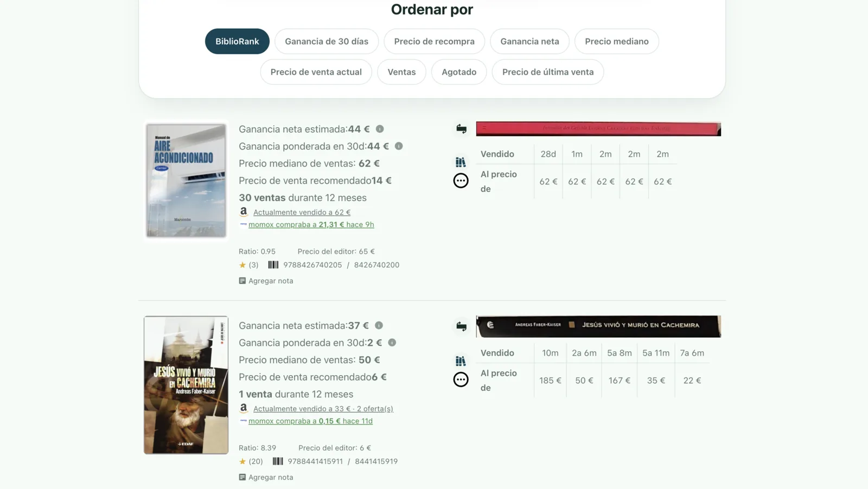
Task: Click the note icon for the Cachemira book
Action: [242, 478]
